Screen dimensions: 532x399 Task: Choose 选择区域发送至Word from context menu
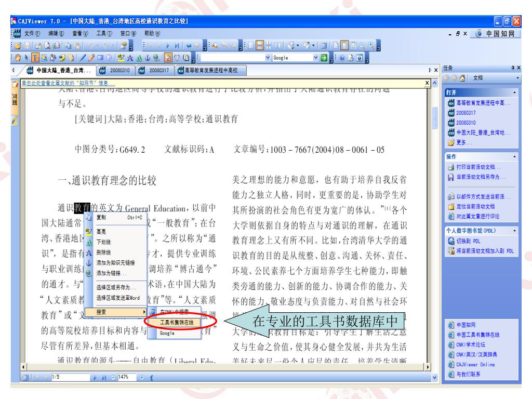point(115,298)
